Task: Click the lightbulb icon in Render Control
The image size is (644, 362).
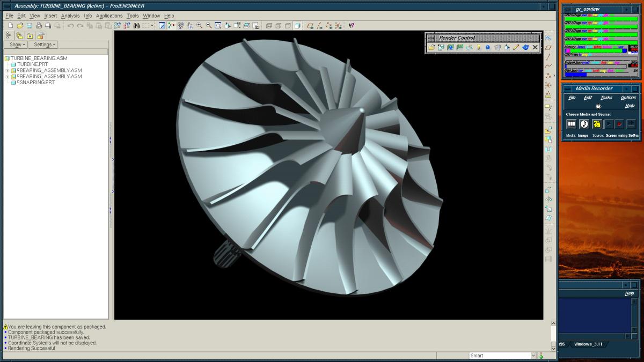Action: 478,47
